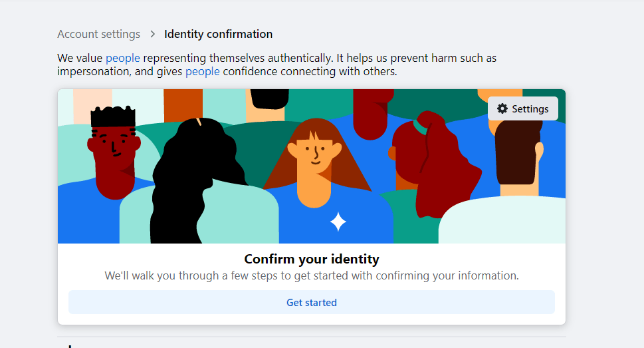Open the Settings button on the banner

point(523,108)
